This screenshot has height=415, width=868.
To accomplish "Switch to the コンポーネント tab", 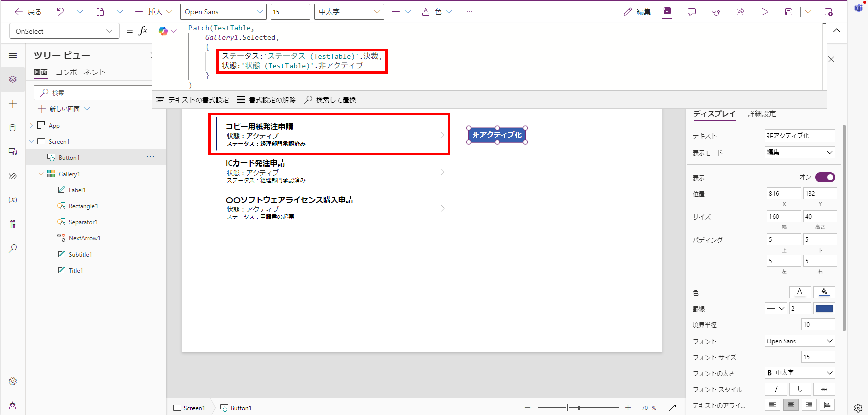I will point(80,72).
